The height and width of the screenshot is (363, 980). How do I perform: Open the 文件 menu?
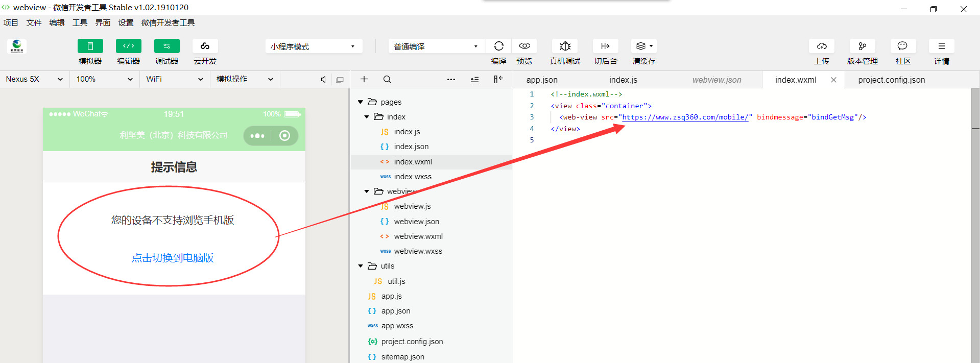(34, 22)
